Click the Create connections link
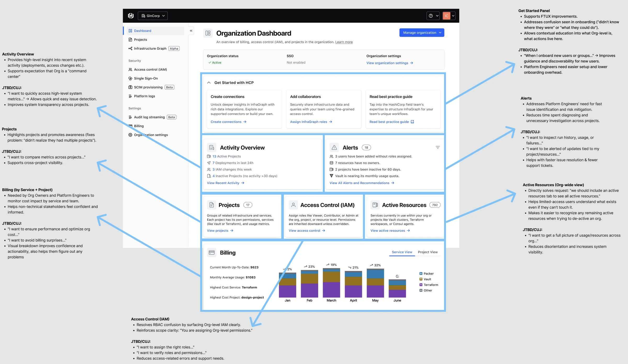628x364 pixels. click(x=228, y=122)
